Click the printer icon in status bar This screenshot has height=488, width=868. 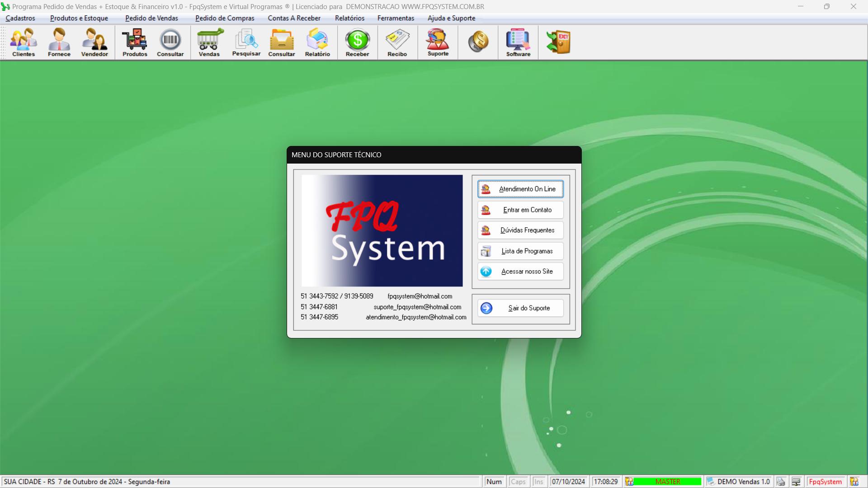pyautogui.click(x=781, y=482)
